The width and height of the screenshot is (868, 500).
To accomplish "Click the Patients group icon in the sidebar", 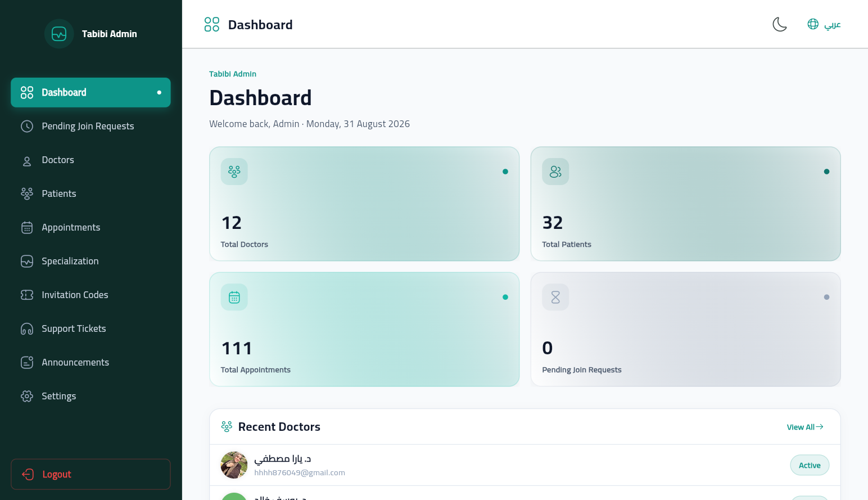I will pos(27,193).
